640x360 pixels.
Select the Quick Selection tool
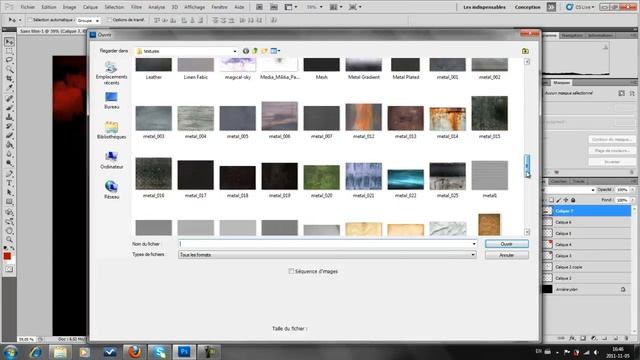coord(9,69)
